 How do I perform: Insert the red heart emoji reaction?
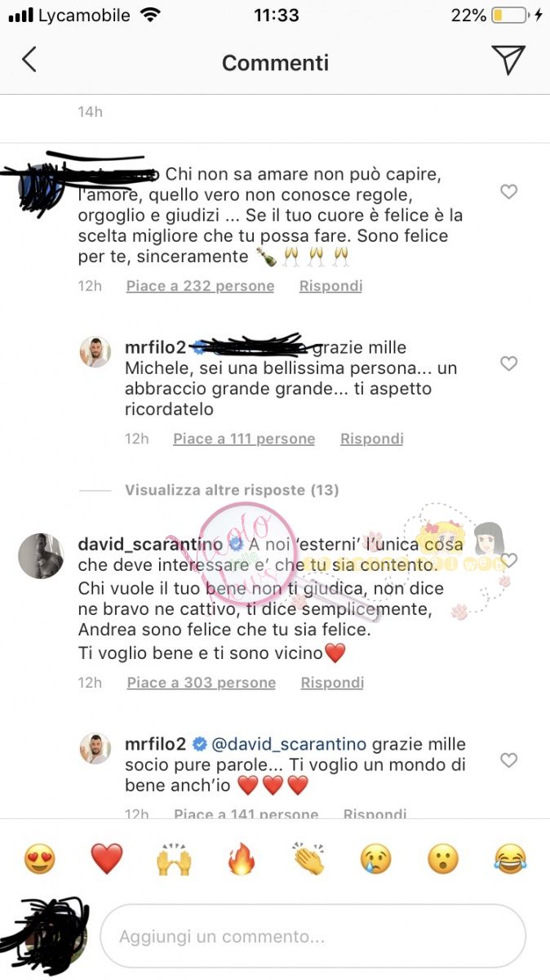106,859
